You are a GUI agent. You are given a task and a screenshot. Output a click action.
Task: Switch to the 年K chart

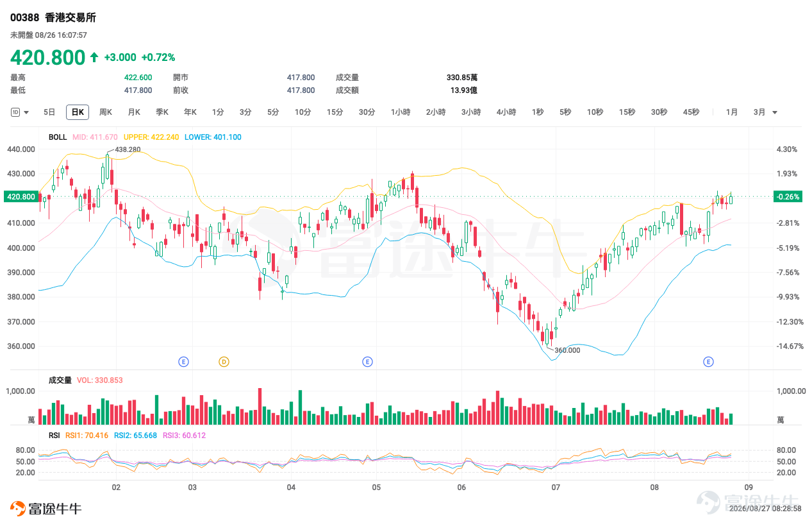click(190, 112)
